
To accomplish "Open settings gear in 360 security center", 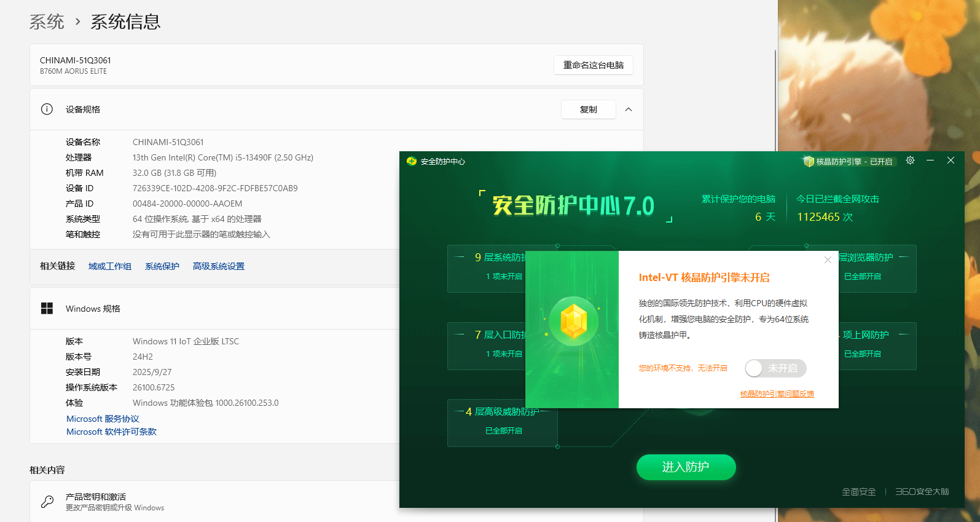I will click(x=910, y=160).
